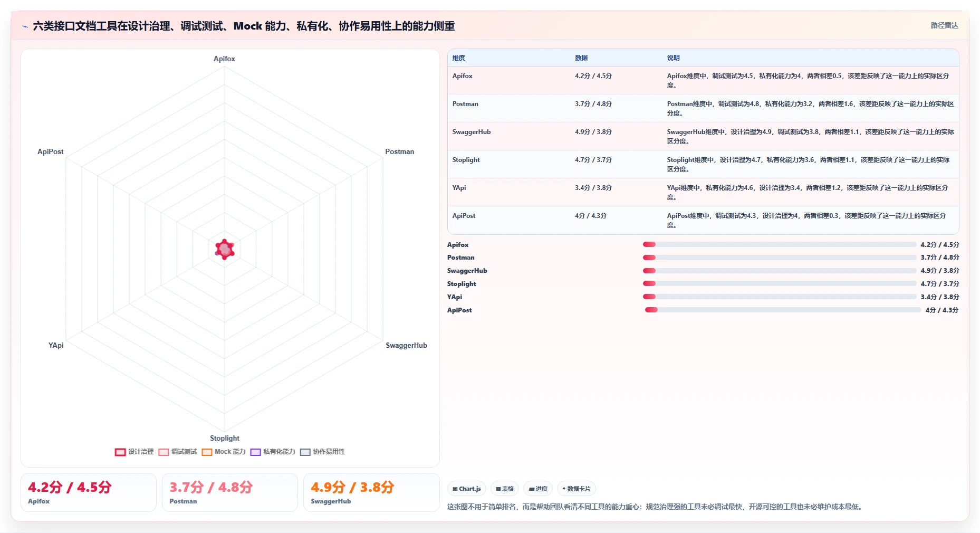Toggle the 私有化能力 legend series
This screenshot has height=533, width=980.
(x=273, y=452)
